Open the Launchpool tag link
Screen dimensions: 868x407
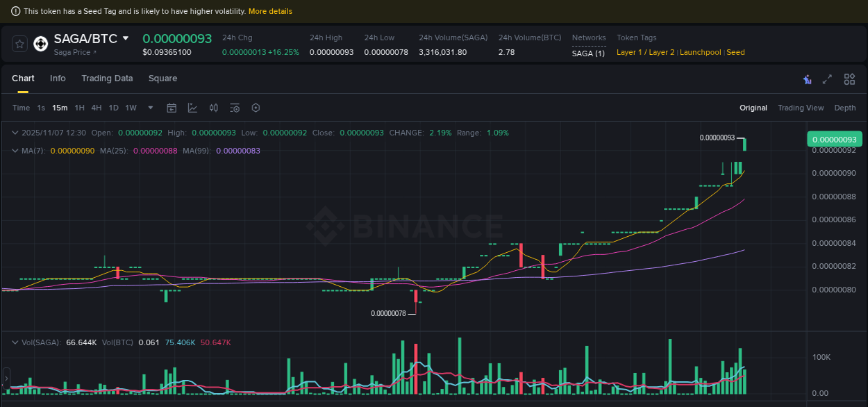(700, 52)
